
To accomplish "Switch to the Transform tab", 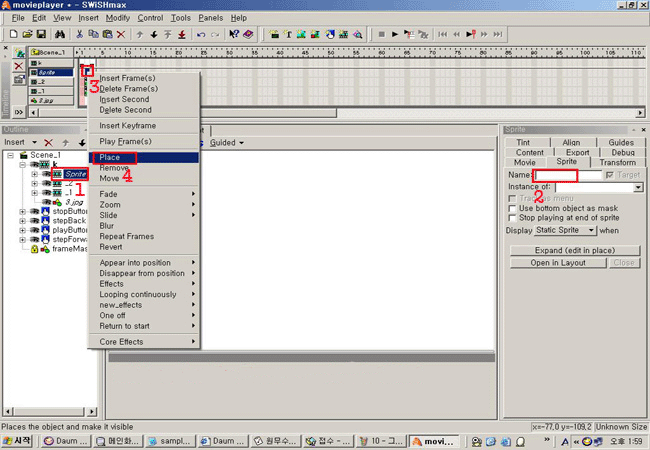I will coord(617,162).
